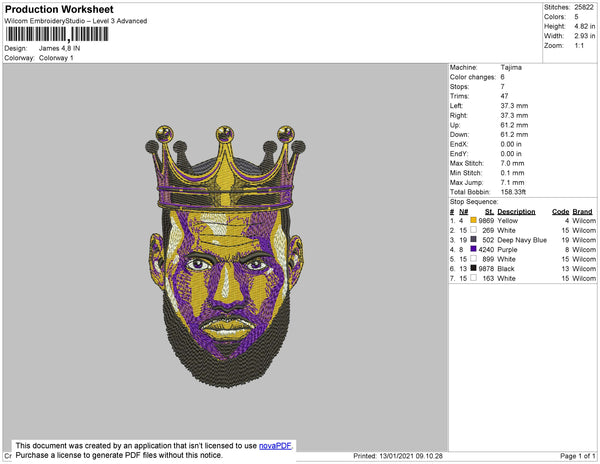
Task: Click stitch count 9878 in row 6
Action: (486, 269)
